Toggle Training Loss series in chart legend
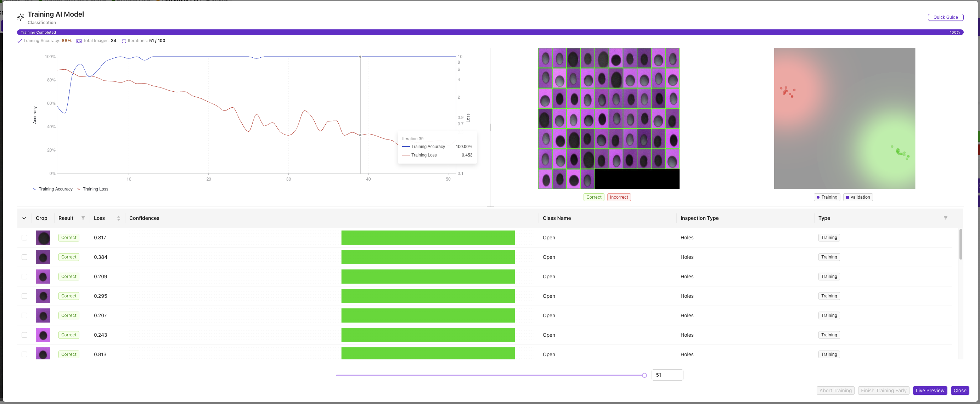Viewport: 980px width, 404px height. pos(92,189)
